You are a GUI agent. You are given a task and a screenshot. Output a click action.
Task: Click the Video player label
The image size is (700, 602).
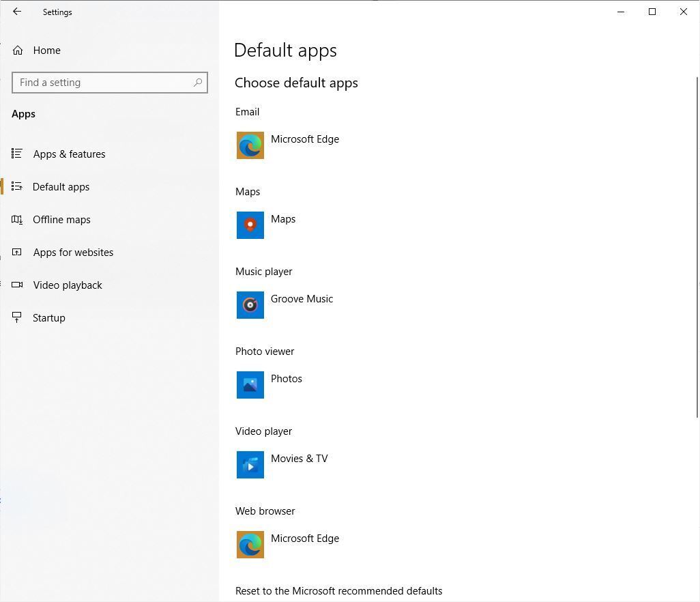pyautogui.click(x=263, y=431)
